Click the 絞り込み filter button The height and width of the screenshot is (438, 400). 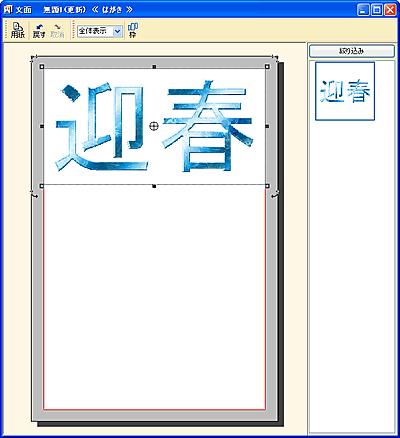(352, 51)
